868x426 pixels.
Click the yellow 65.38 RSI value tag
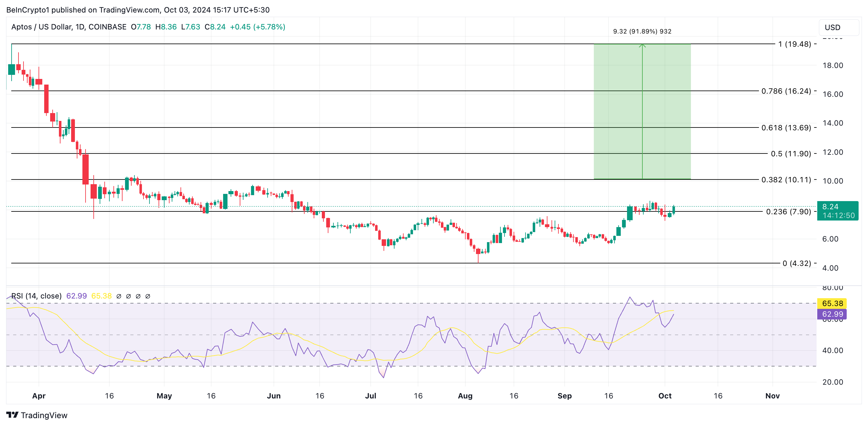(x=832, y=304)
